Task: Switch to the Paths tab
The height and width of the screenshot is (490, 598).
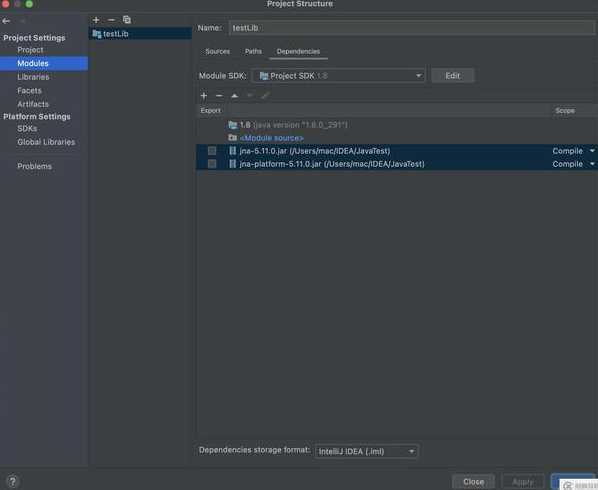Action: [253, 51]
